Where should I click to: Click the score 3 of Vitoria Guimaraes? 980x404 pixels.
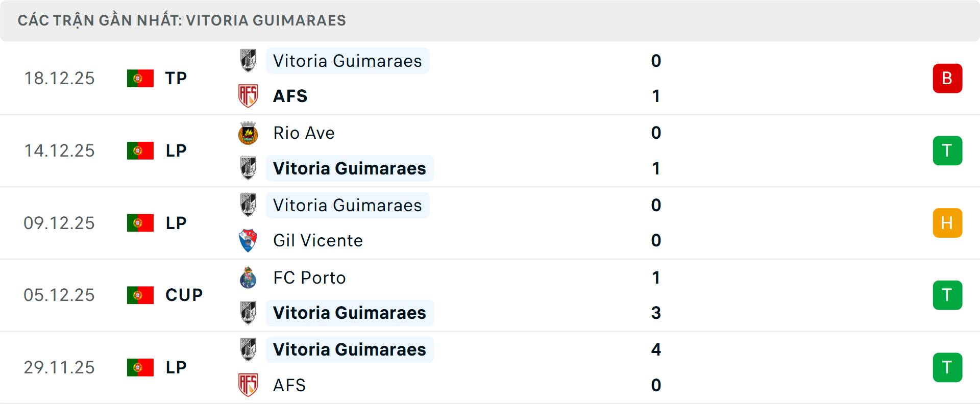tap(656, 313)
